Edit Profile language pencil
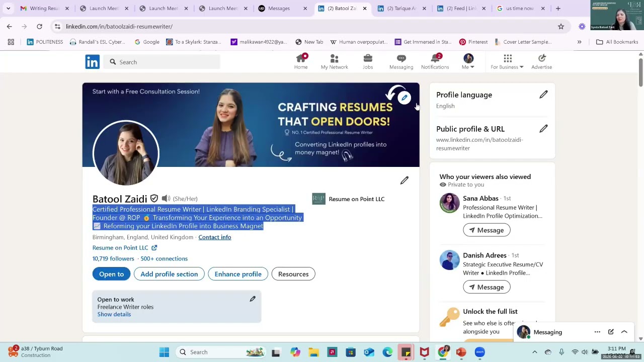This screenshot has height=362, width=644. click(543, 95)
